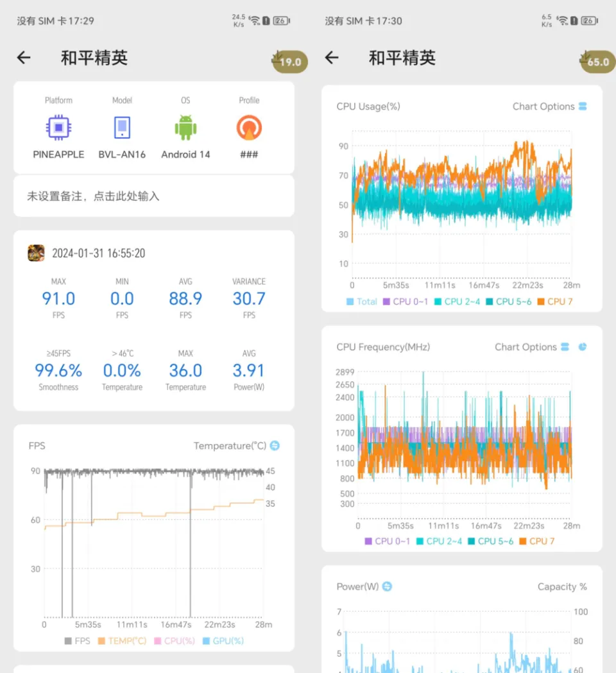The width and height of the screenshot is (616, 673).
Task: Open Chart Options for CPU Frequency chart
Action: coord(531,347)
